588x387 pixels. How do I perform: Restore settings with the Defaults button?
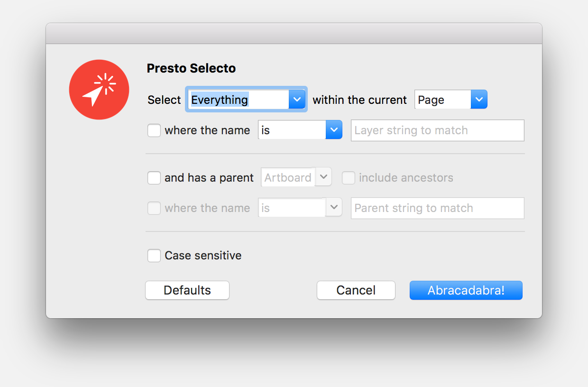coord(187,290)
